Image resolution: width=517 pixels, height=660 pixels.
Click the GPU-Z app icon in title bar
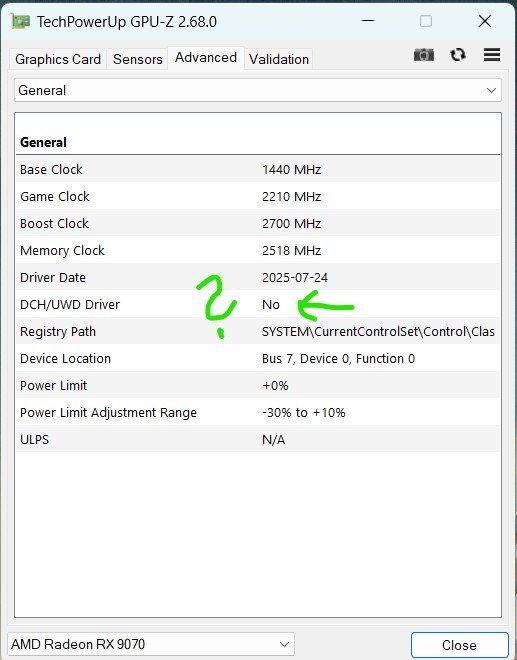(20, 21)
